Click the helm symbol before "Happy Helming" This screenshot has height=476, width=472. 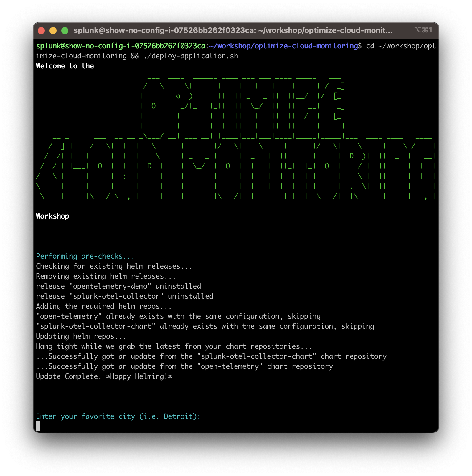(108, 377)
